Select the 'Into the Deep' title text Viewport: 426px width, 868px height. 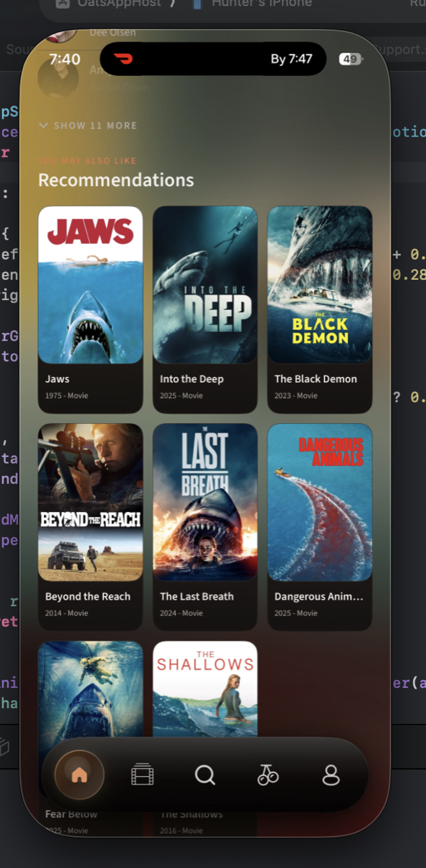192,379
